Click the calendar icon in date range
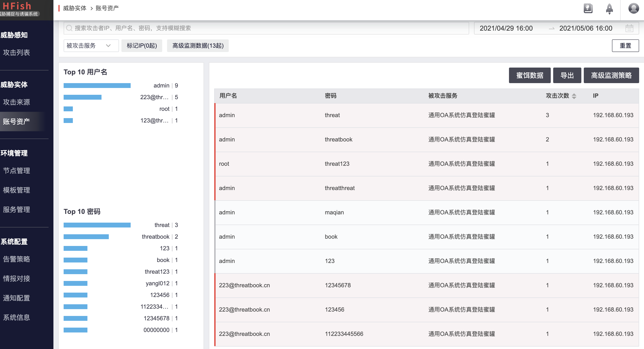The width and height of the screenshot is (644, 349). pyautogui.click(x=629, y=28)
